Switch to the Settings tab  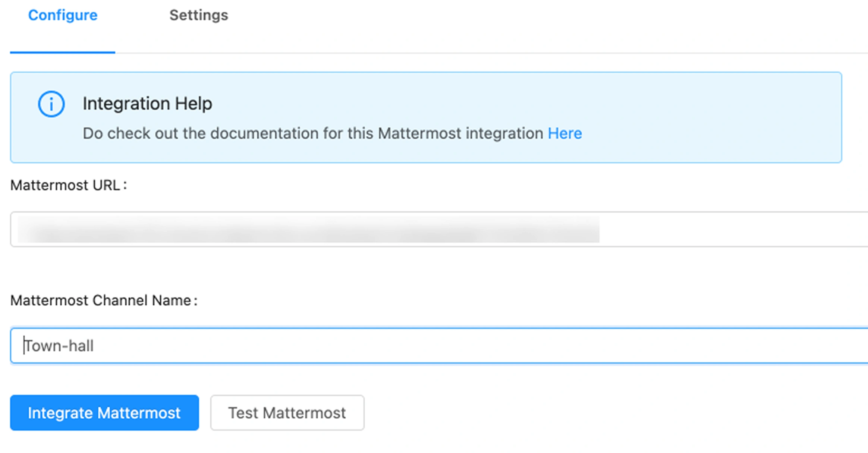198,15
